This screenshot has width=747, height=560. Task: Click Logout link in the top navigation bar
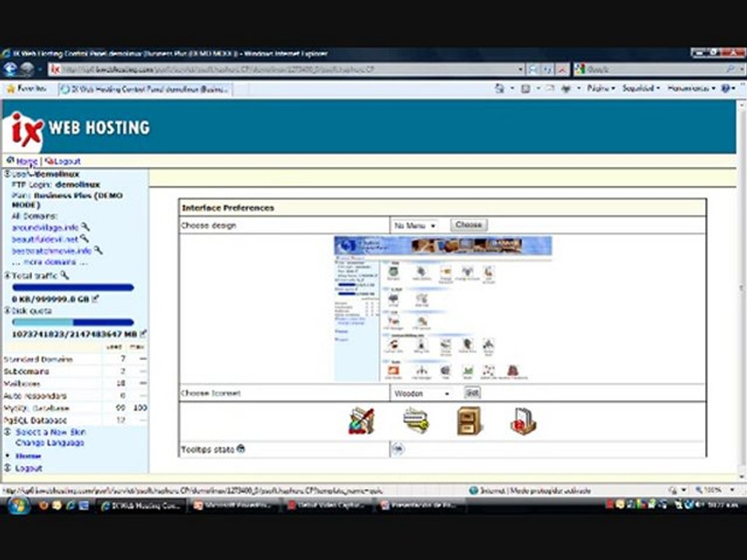click(67, 161)
